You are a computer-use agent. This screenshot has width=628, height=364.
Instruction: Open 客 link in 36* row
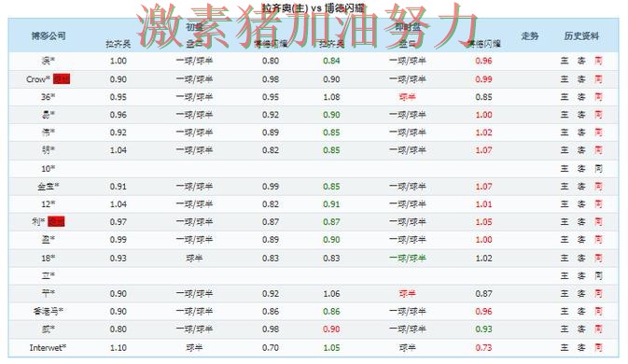pos(581,97)
